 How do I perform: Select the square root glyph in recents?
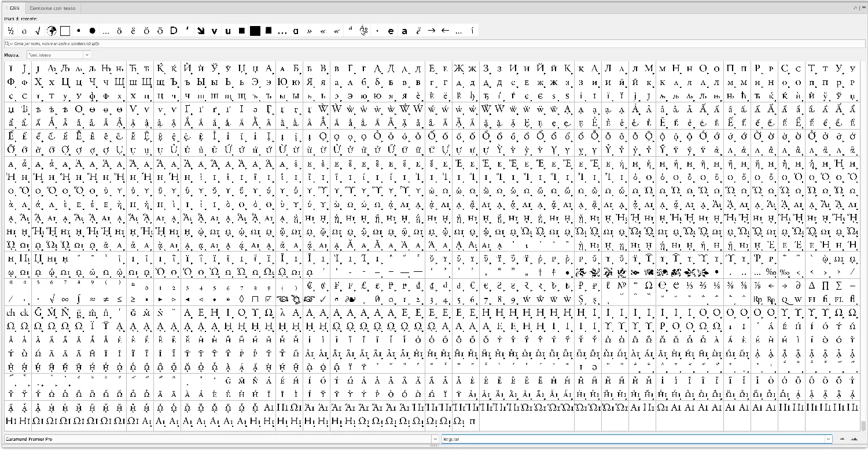tap(38, 31)
